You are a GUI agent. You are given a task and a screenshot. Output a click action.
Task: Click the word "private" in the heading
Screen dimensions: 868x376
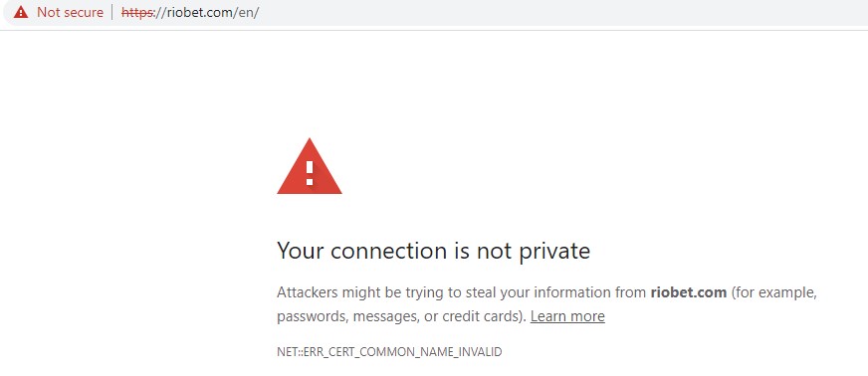click(x=554, y=251)
